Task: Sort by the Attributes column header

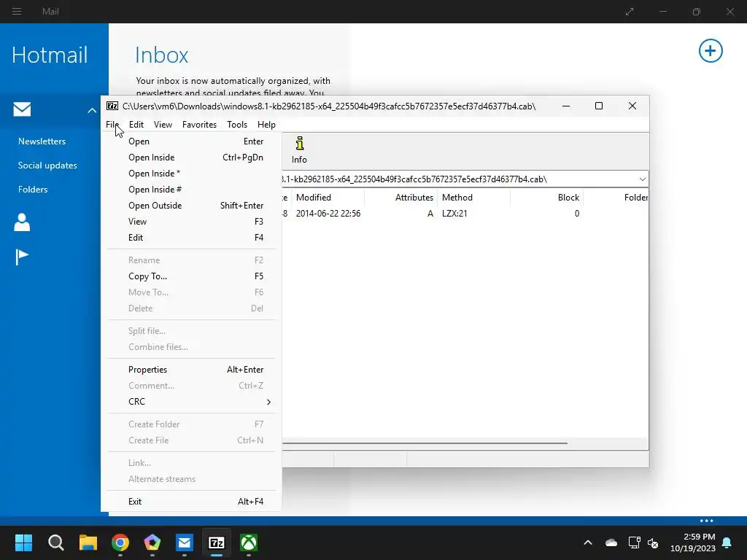Action: tap(401, 198)
